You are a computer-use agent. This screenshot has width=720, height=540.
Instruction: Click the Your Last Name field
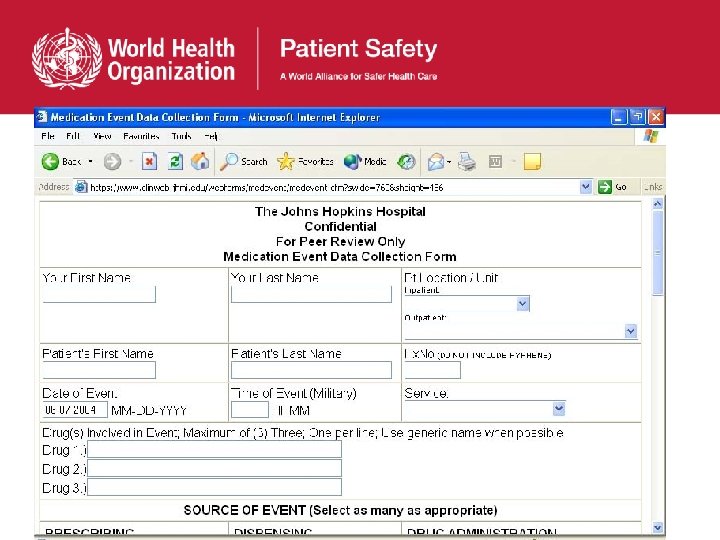coord(311,294)
